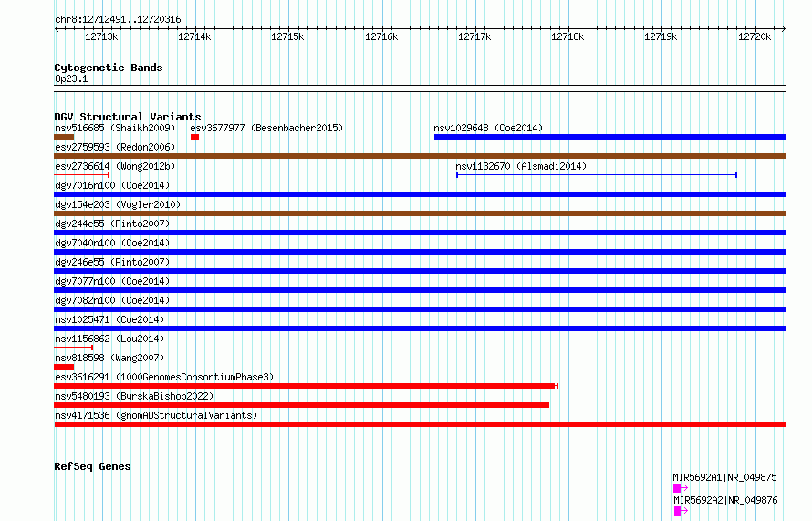Click the 12714k ruler tick label
This screenshot has height=521, width=812.
(x=194, y=36)
